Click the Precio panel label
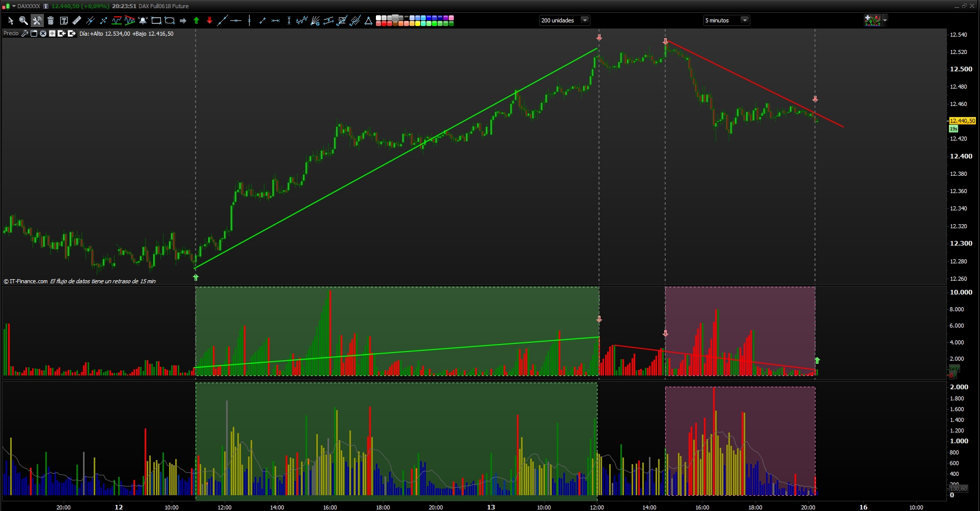This screenshot has height=511, width=980. (11, 34)
